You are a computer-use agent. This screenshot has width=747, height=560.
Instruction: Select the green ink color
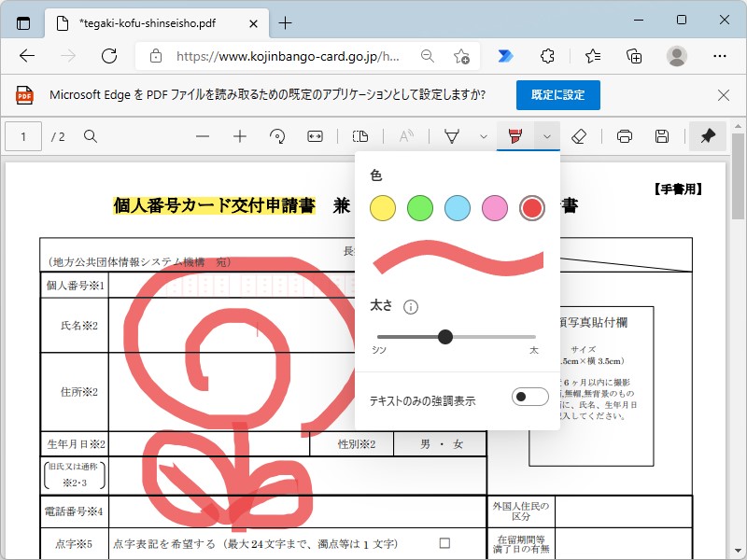coord(419,207)
